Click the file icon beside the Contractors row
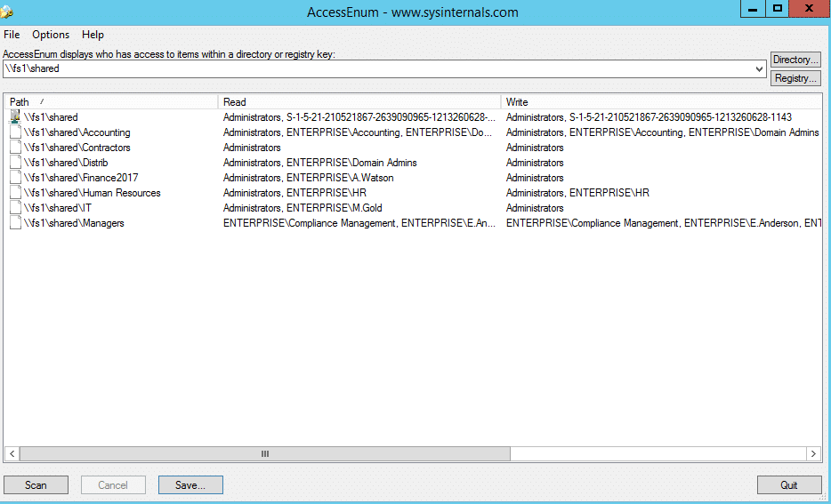831x504 pixels. (15, 148)
